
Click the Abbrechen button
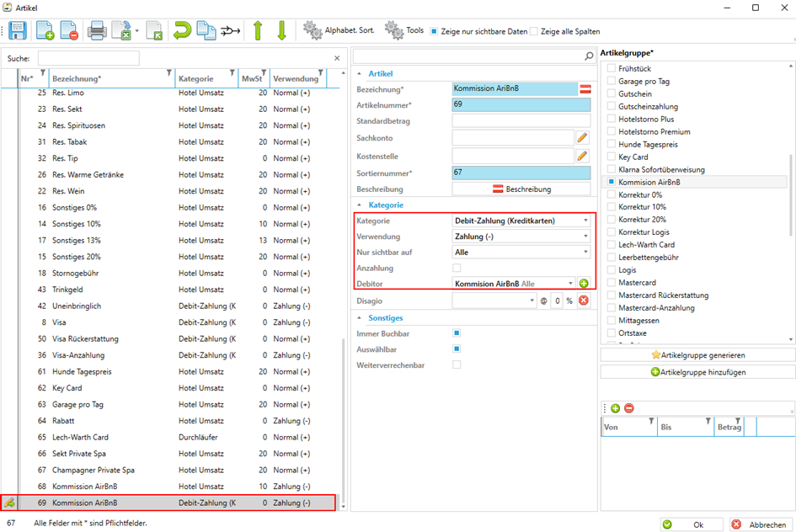click(761, 524)
